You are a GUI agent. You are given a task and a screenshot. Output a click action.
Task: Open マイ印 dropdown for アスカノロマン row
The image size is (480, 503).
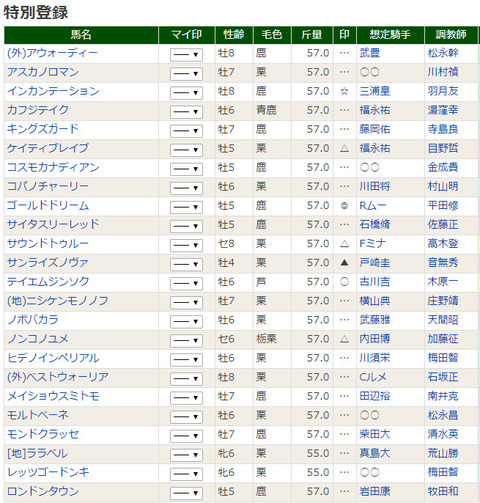coord(186,73)
